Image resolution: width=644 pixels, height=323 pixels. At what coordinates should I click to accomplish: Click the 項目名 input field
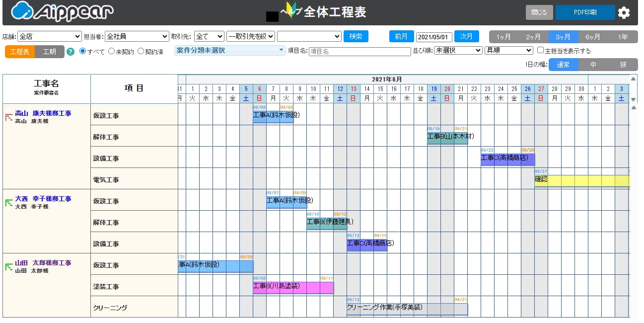(x=359, y=51)
